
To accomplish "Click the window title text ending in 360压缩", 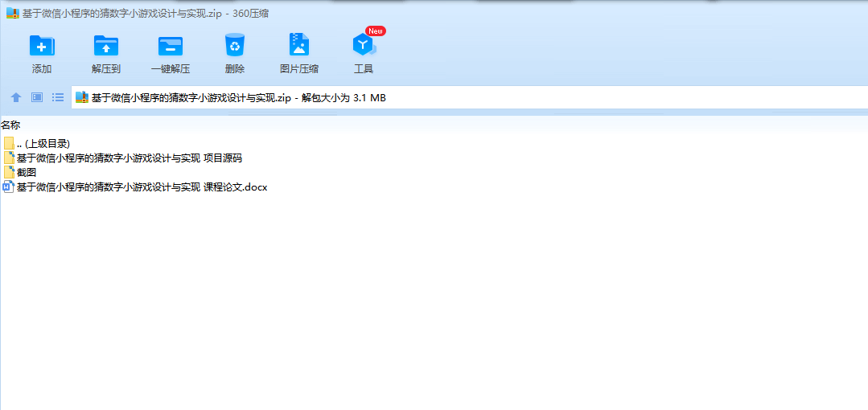I will [146, 14].
